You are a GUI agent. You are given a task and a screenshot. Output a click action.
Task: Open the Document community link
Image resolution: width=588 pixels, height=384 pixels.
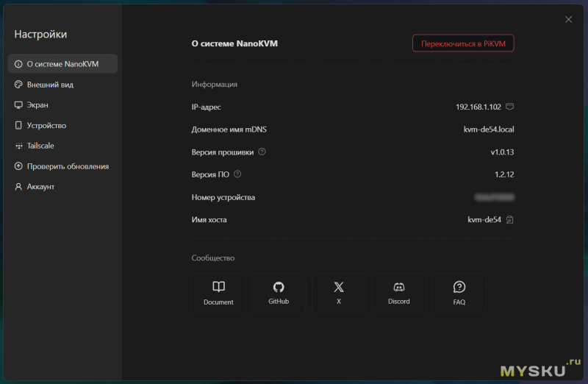tap(218, 294)
